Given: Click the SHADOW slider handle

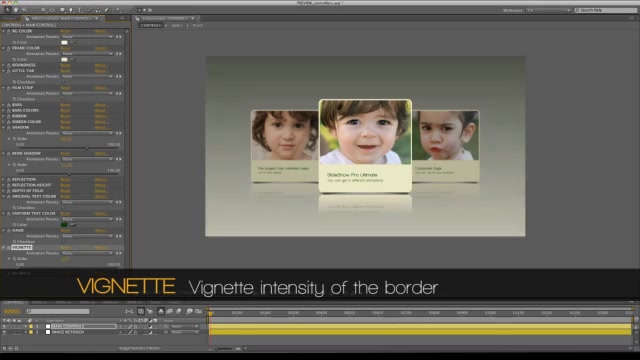Looking at the screenshot, I should (x=87, y=149).
